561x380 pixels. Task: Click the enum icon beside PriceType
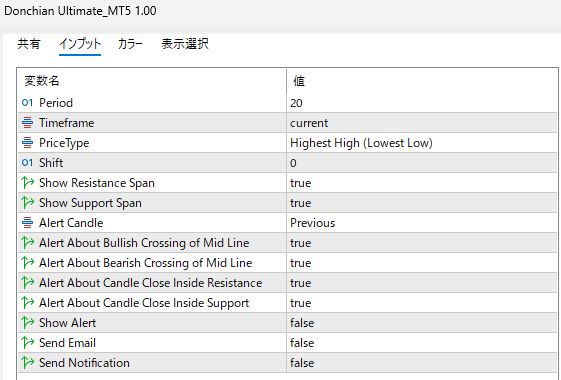(27, 143)
